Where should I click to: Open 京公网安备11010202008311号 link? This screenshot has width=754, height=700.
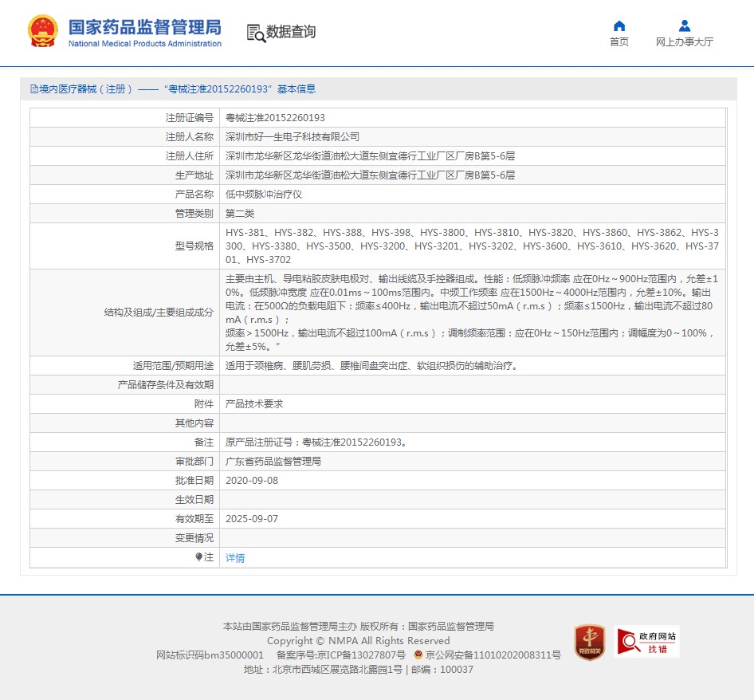(493, 655)
